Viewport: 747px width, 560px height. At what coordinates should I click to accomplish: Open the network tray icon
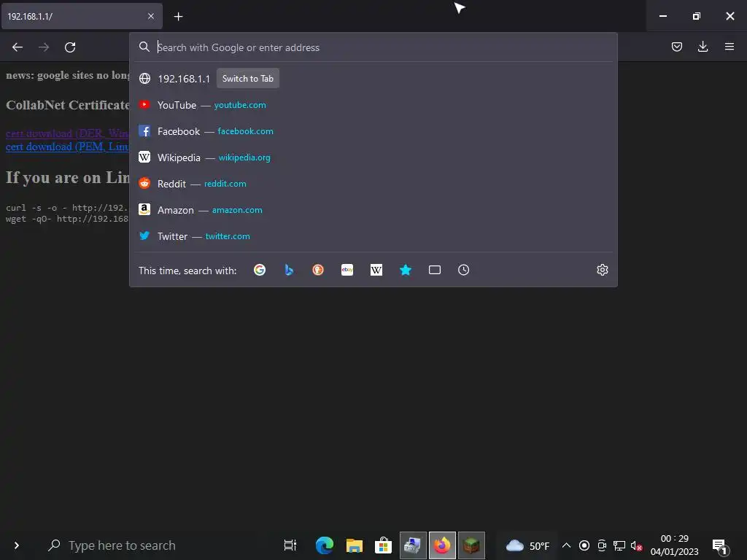point(619,545)
